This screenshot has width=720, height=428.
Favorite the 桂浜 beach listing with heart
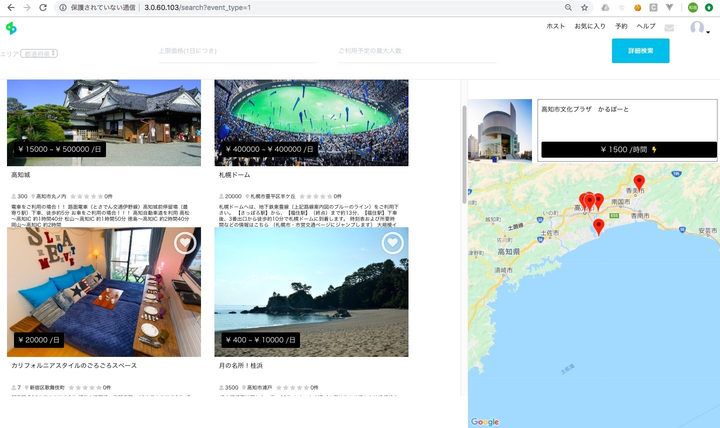point(393,243)
